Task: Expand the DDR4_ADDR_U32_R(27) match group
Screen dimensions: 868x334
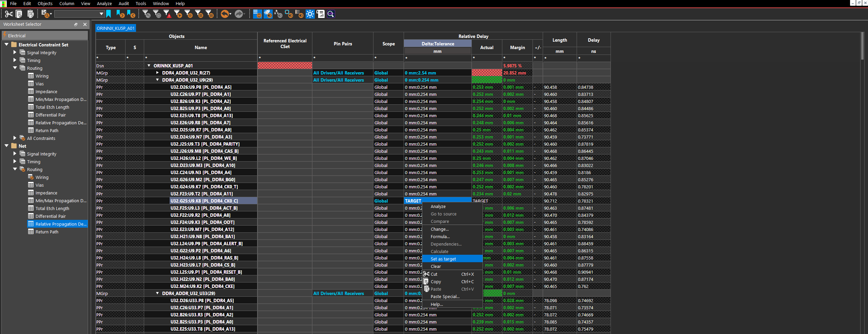Action: [157, 72]
